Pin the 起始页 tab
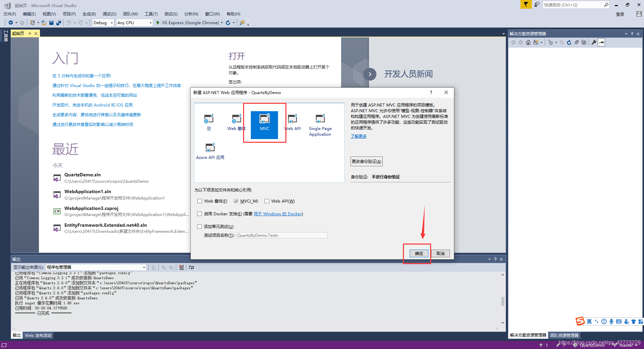This screenshot has width=644, height=349. (x=30, y=33)
